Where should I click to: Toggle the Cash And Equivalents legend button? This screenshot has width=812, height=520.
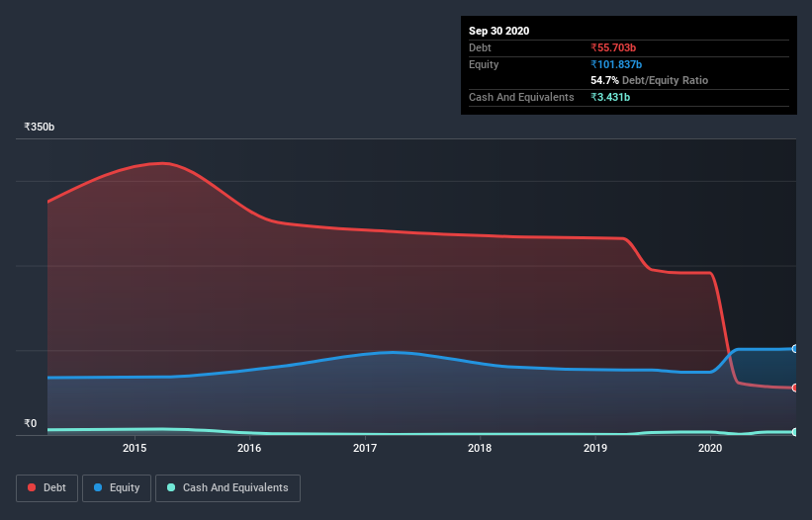[227, 488]
